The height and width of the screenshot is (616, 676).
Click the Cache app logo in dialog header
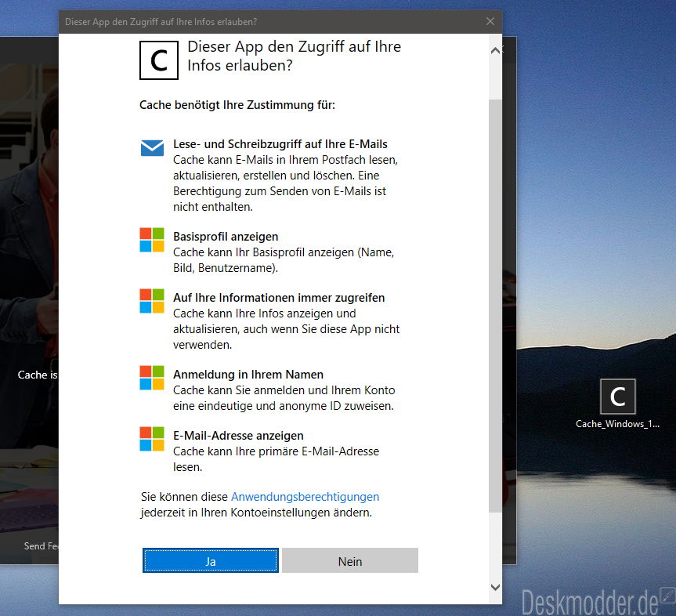pos(159,60)
